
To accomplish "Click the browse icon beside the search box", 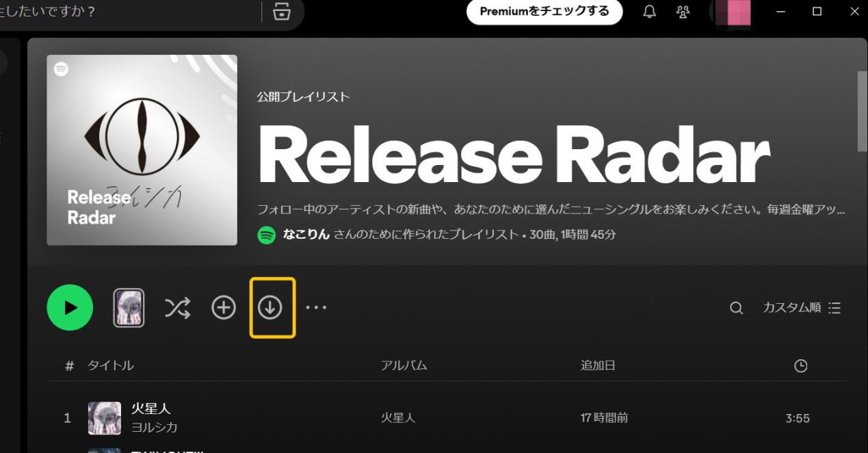I will pos(282,12).
